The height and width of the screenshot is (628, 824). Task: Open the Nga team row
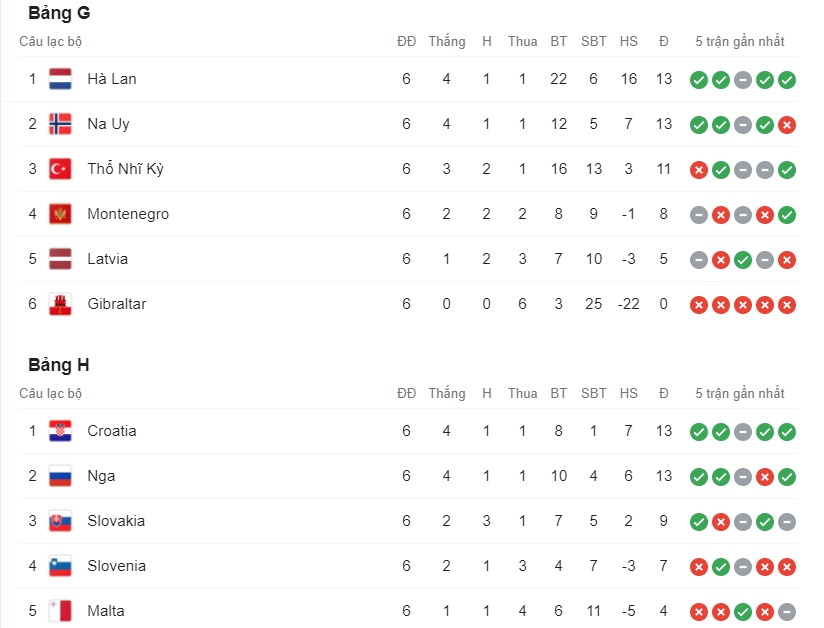(408, 476)
